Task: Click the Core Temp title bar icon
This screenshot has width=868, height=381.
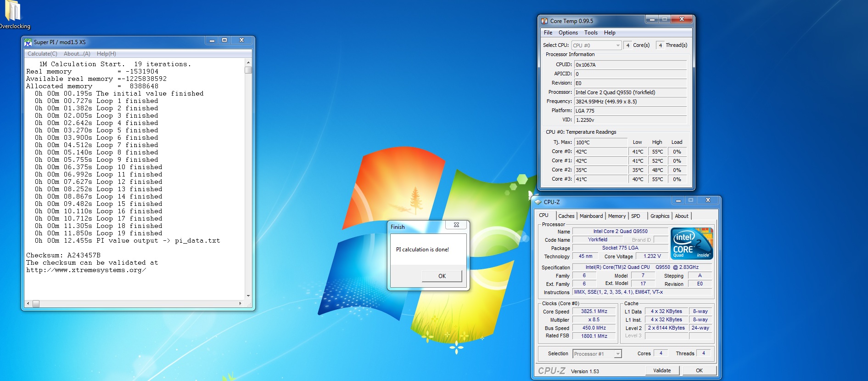Action: point(544,21)
